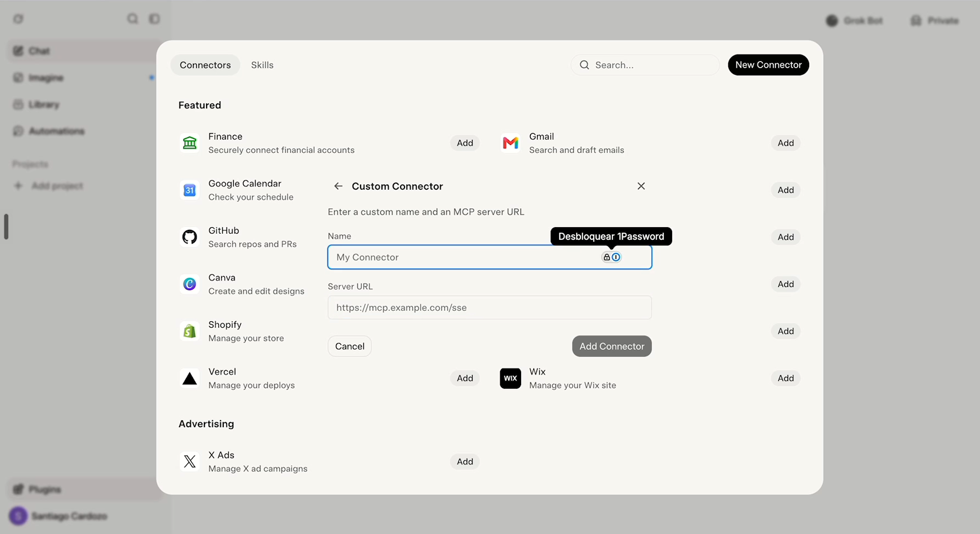Click the 'Advertising' section heading
This screenshot has height=534, width=980.
point(206,424)
